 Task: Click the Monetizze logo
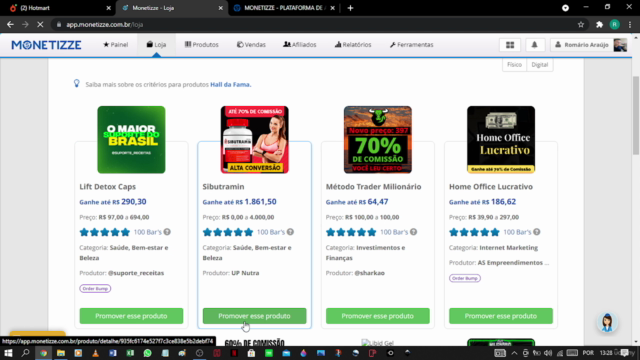coord(46,45)
